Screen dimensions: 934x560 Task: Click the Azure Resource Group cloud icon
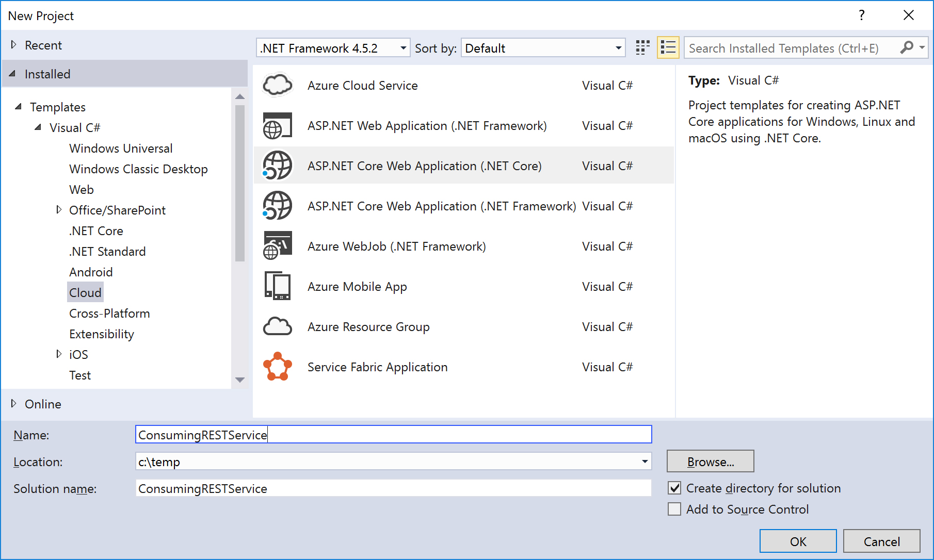(x=278, y=326)
